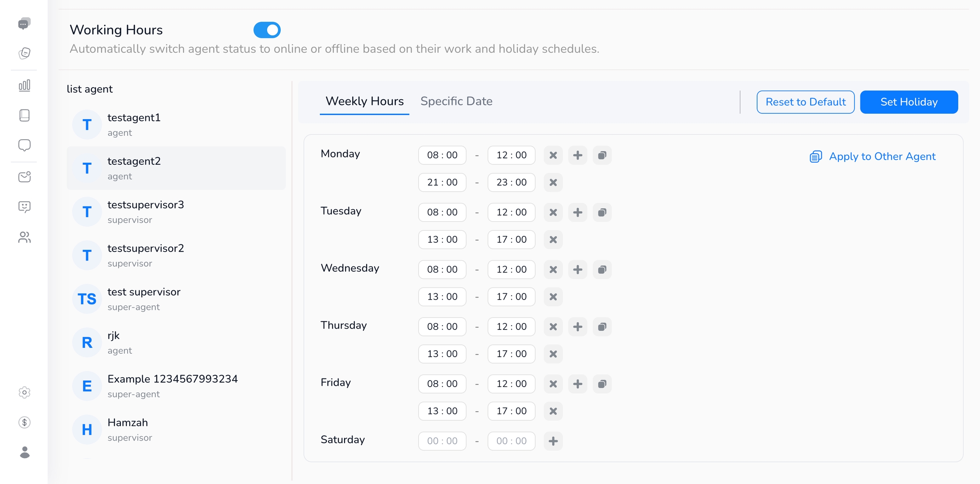The width and height of the screenshot is (980, 484).
Task: Select the Weekly Hours tab
Action: [x=364, y=101]
